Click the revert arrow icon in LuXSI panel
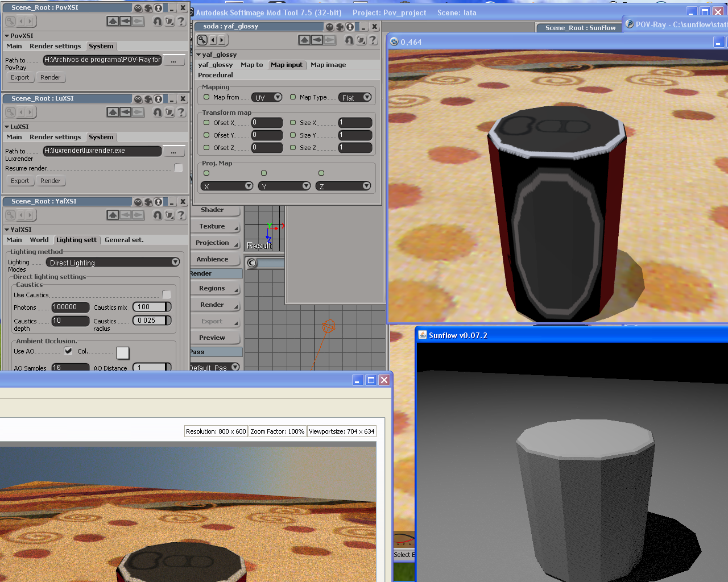728x582 pixels. click(x=158, y=112)
